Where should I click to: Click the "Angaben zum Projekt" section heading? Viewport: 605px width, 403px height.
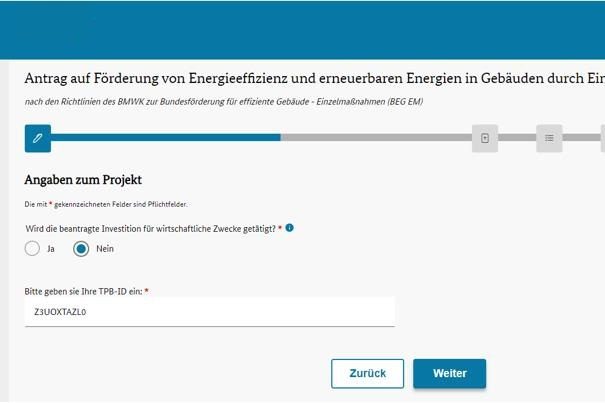pyautogui.click(x=83, y=180)
